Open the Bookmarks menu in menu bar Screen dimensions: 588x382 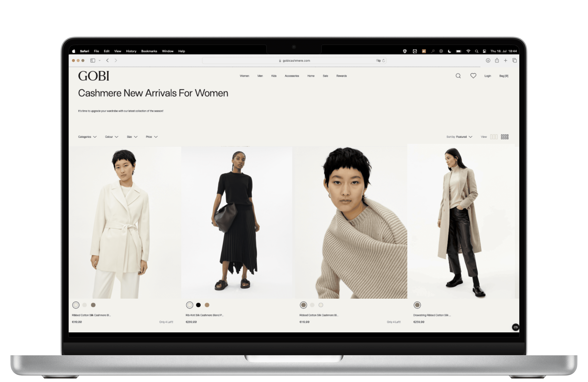click(149, 51)
